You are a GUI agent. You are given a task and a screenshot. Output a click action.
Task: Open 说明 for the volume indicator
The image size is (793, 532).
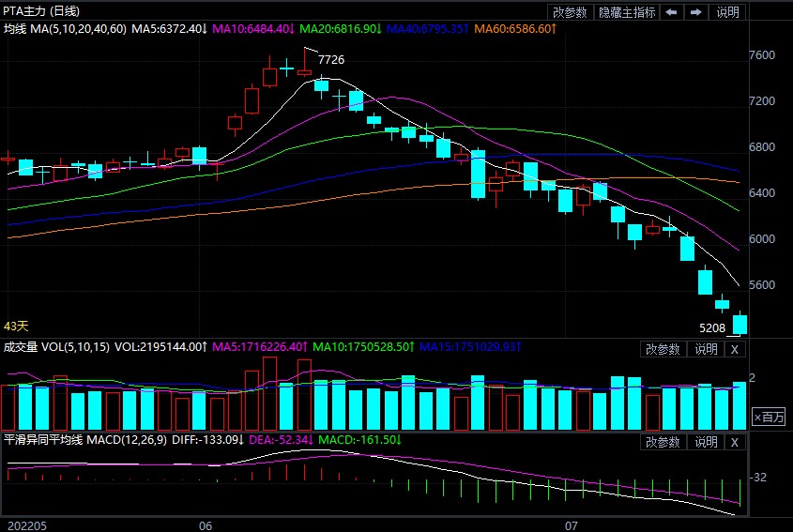coord(706,349)
